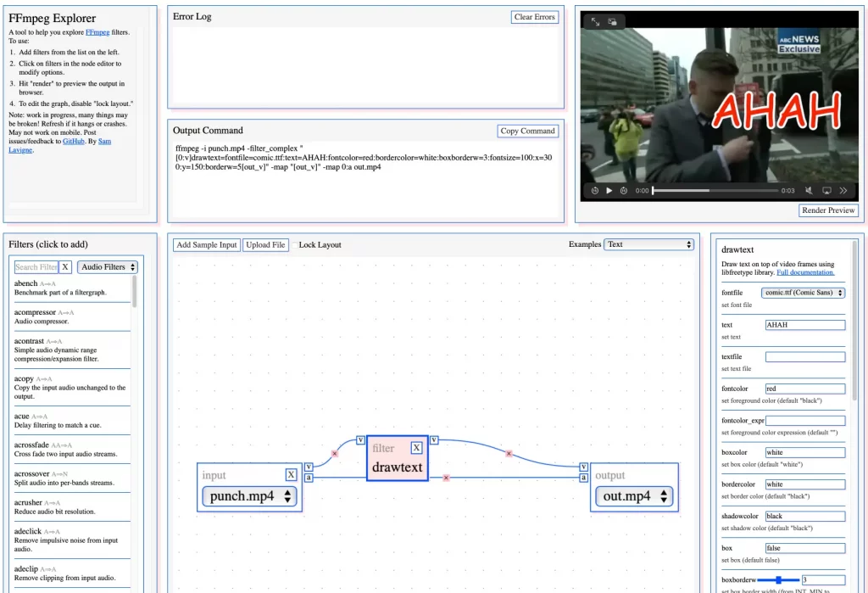Screen dimensions: 868x593
Task: Mute the video preview audio
Action: click(809, 191)
